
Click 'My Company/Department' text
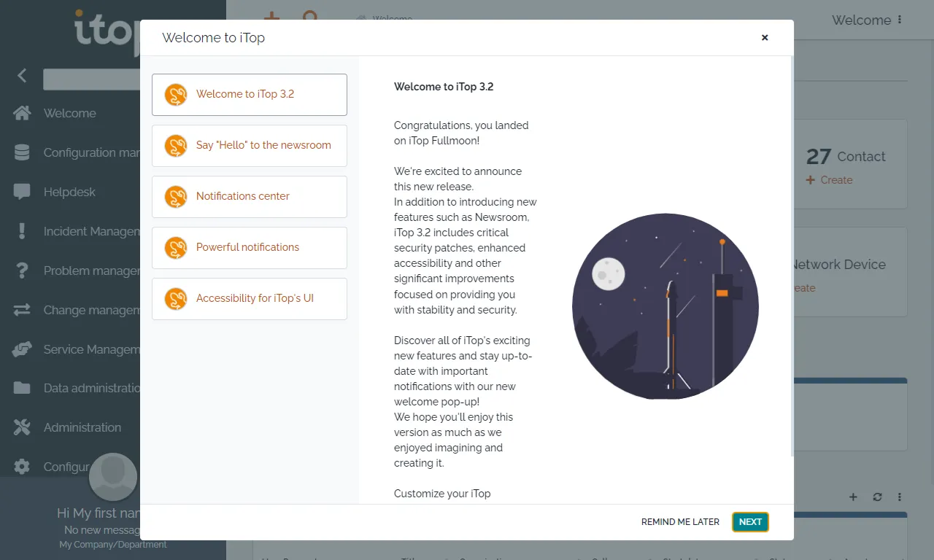(113, 545)
